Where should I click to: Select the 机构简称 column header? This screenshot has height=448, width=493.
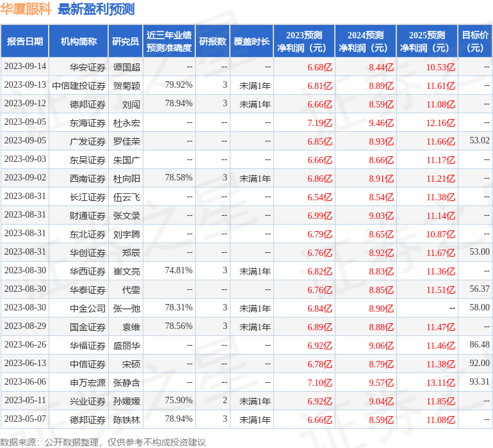79,41
